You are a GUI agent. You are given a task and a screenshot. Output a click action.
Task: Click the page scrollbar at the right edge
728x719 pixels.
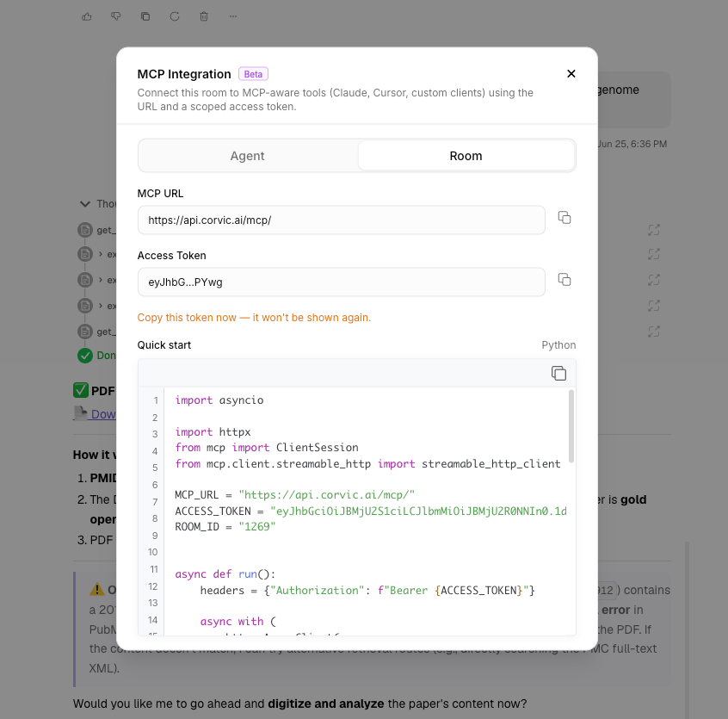coord(687,629)
